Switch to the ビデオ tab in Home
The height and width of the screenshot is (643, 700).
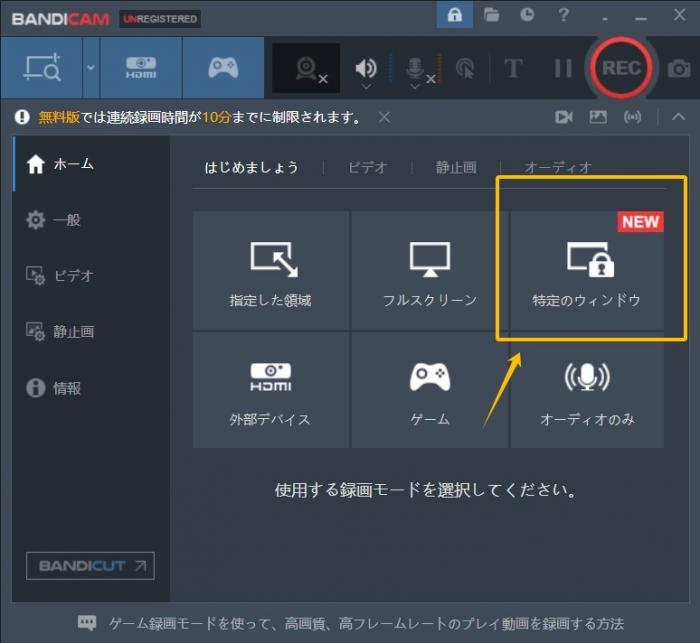point(367,167)
